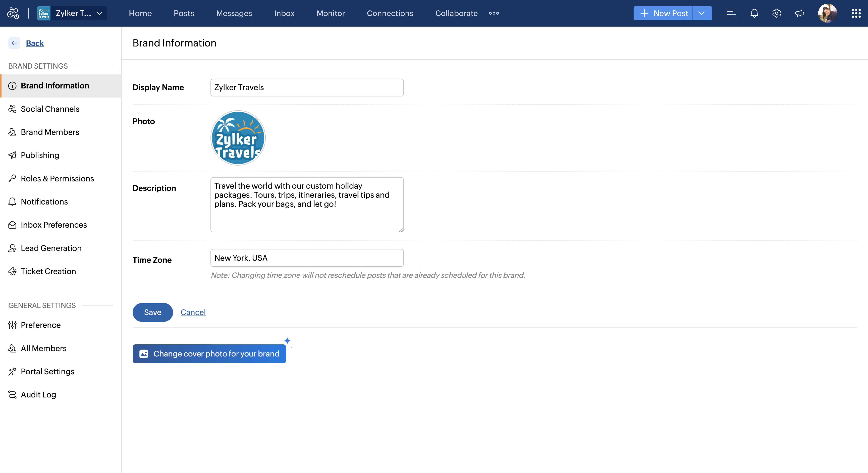Click the notifications bell icon
Image resolution: width=868 pixels, height=473 pixels.
pos(754,13)
